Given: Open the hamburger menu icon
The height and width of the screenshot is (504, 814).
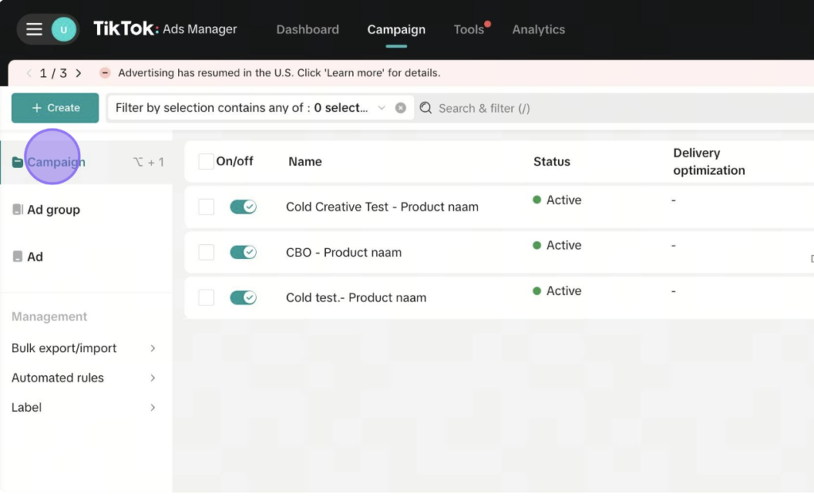Looking at the screenshot, I should click(x=34, y=29).
